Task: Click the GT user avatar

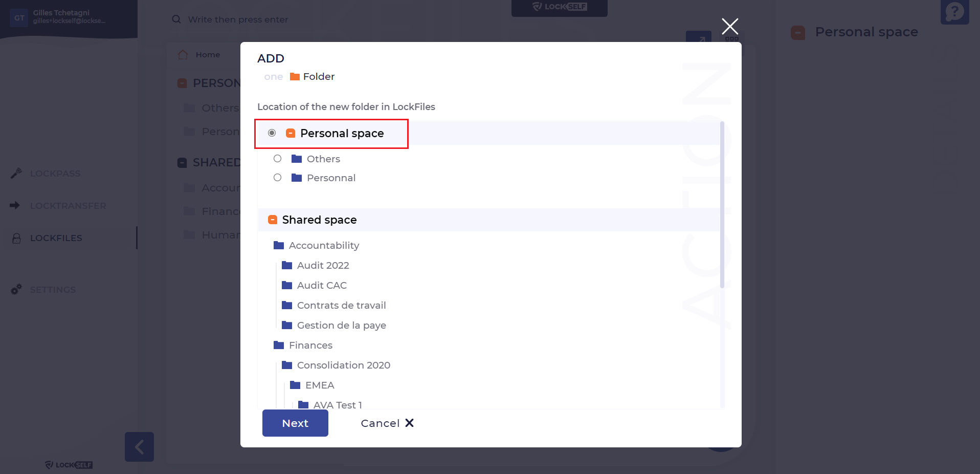Action: click(x=19, y=17)
